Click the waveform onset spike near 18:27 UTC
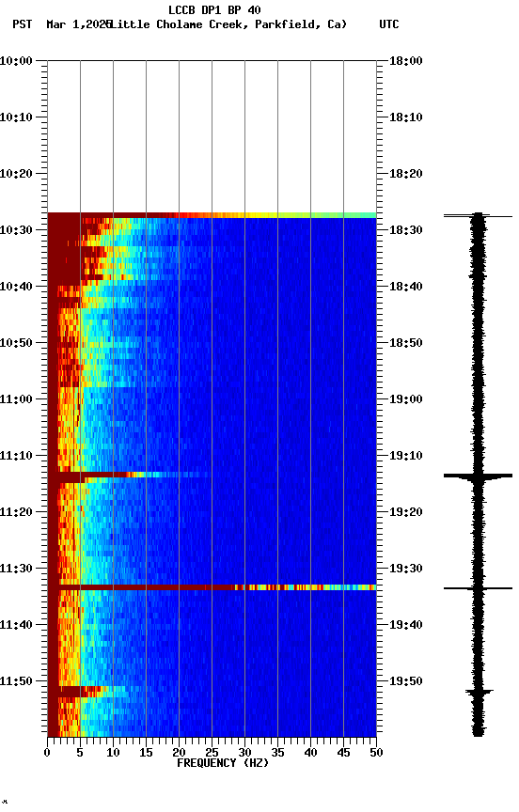Image resolution: width=519 pixels, height=812 pixels. point(478,215)
